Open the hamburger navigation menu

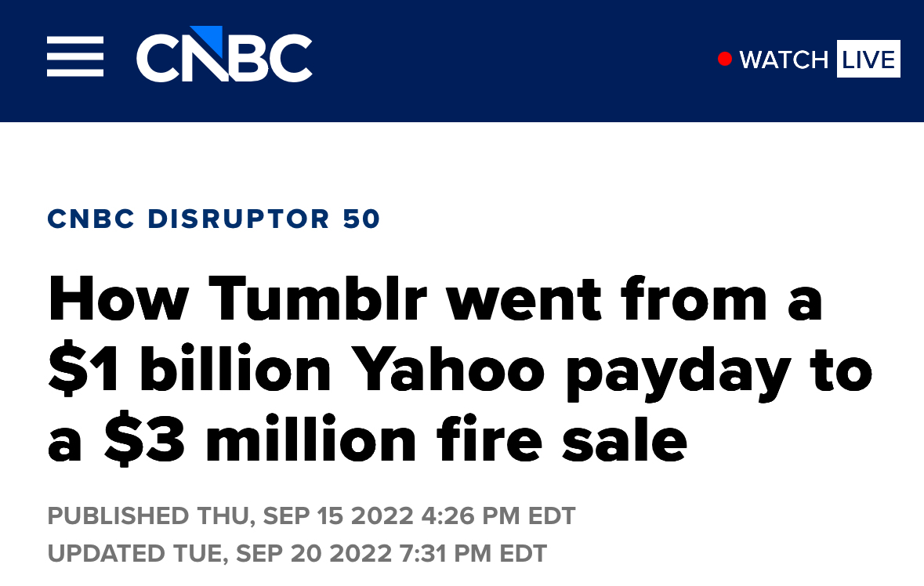[75, 57]
